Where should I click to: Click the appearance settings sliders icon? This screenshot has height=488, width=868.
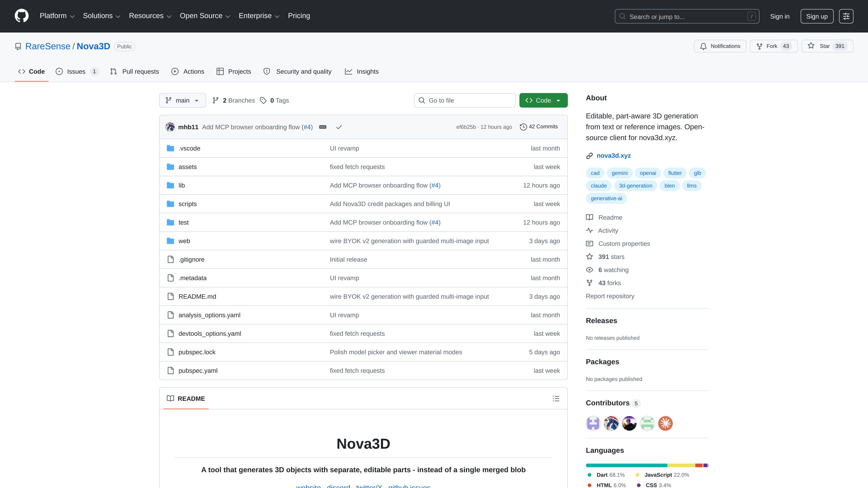(x=846, y=16)
